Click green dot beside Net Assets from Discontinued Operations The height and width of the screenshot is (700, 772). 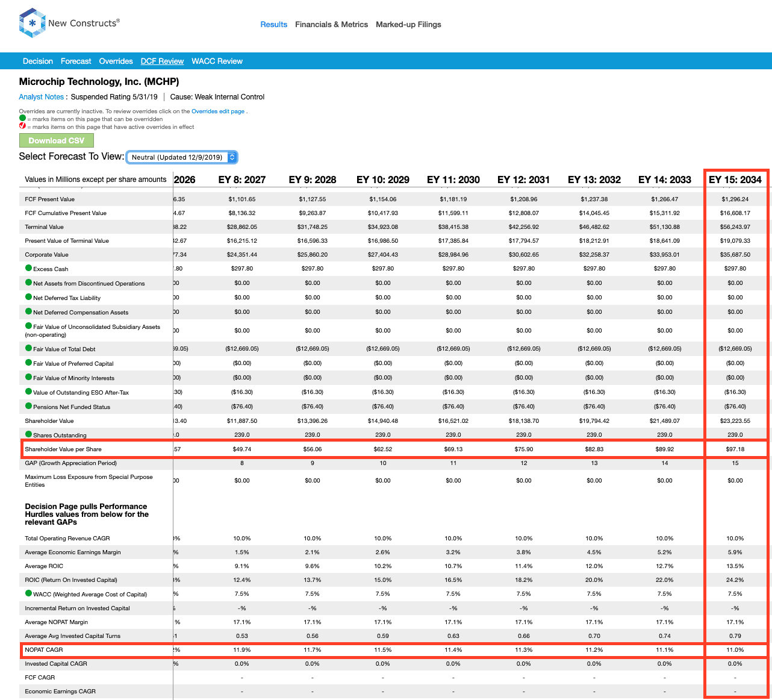click(x=28, y=283)
